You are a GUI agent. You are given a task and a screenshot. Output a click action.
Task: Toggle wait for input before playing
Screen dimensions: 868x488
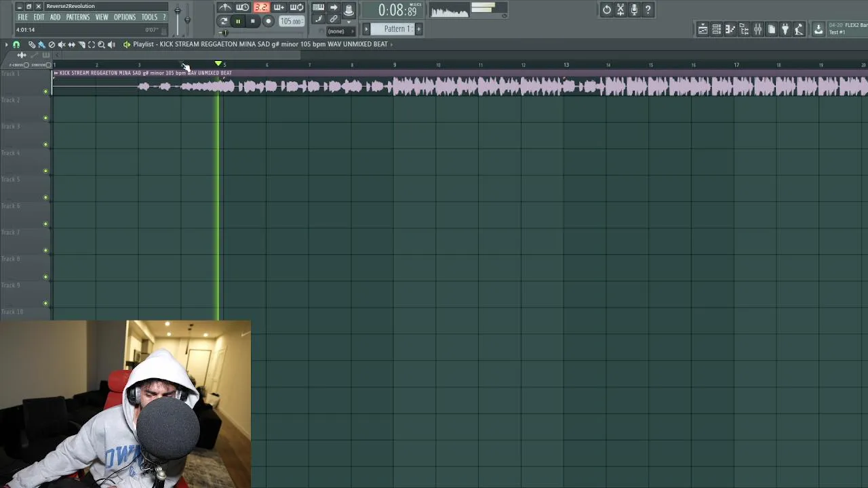[243, 7]
